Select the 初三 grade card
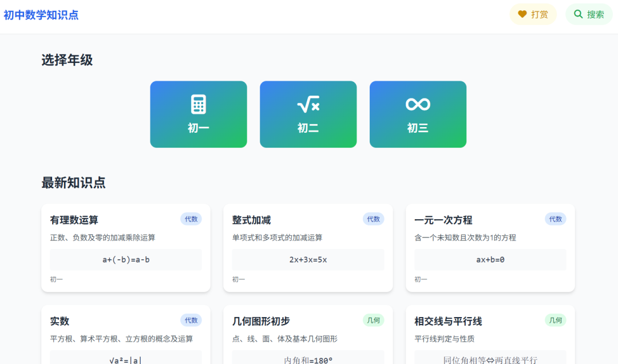Image resolution: width=618 pixels, height=364 pixels. pos(418,114)
